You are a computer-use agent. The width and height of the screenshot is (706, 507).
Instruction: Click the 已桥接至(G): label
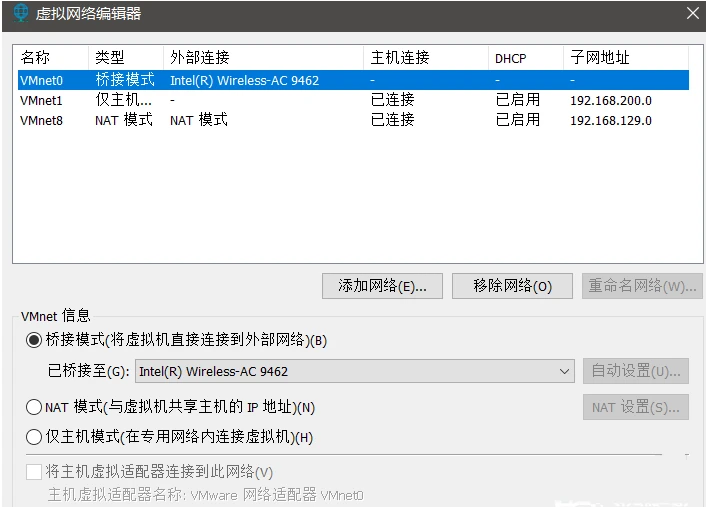pyautogui.click(x=89, y=371)
